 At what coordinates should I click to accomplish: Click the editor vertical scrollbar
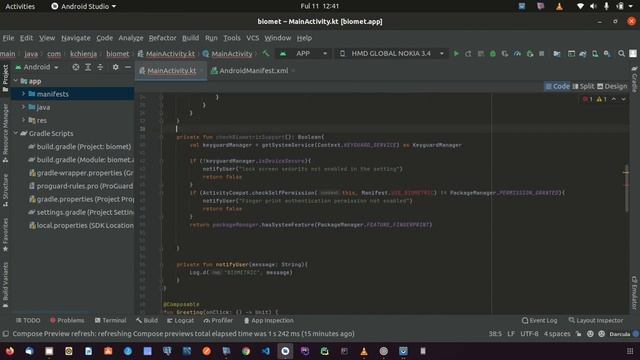(626, 188)
